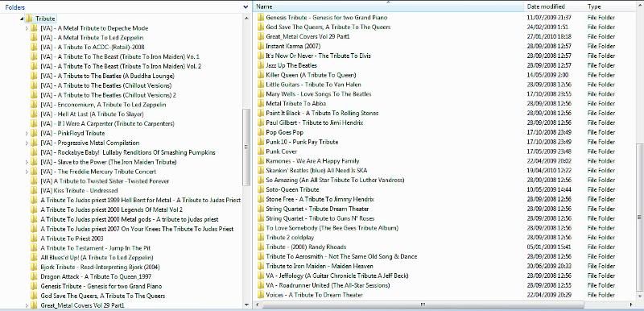
Task: Click folder icon beside Rockabye Baby! in tree
Action: click(34, 152)
